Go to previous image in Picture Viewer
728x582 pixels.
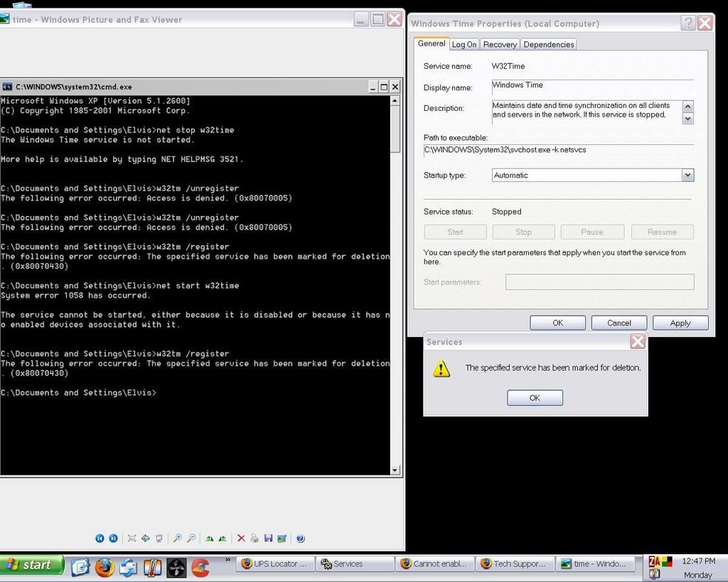[x=100, y=539]
